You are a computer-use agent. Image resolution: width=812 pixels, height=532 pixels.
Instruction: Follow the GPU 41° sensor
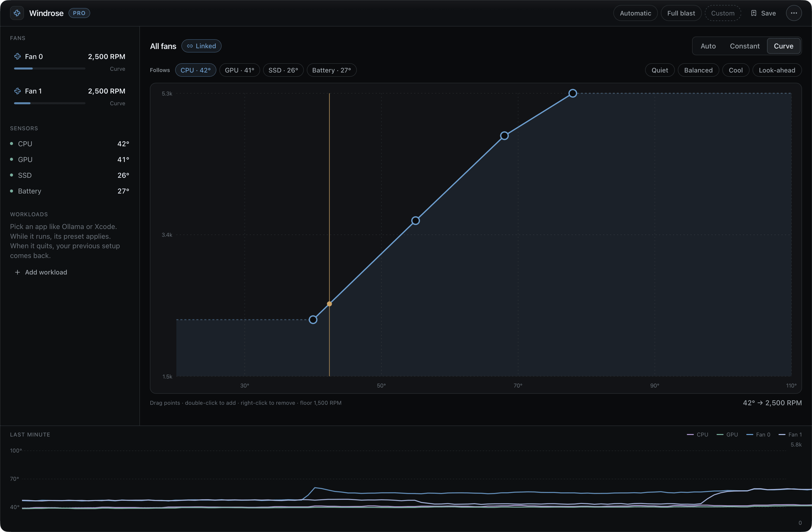[240, 70]
